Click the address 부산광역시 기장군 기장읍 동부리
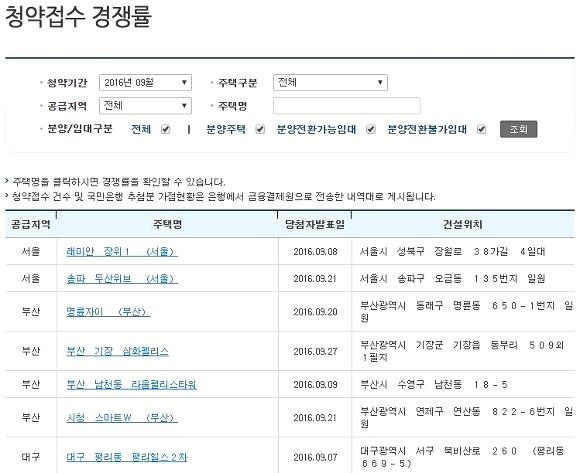 pos(462,351)
